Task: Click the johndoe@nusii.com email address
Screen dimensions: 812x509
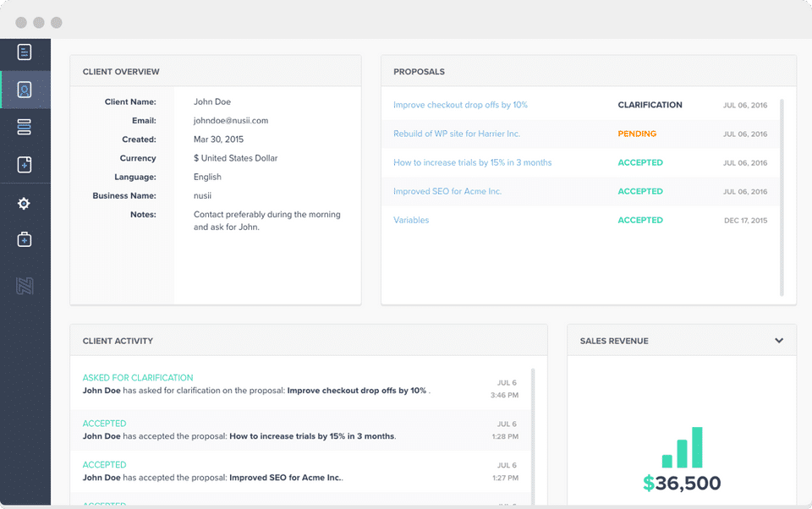Action: pyautogui.click(x=231, y=121)
